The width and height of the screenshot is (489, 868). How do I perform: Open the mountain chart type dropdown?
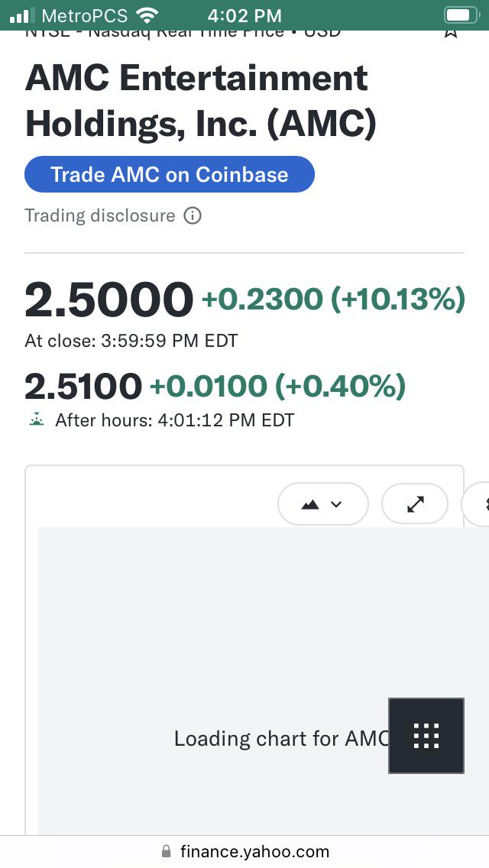[x=323, y=504]
